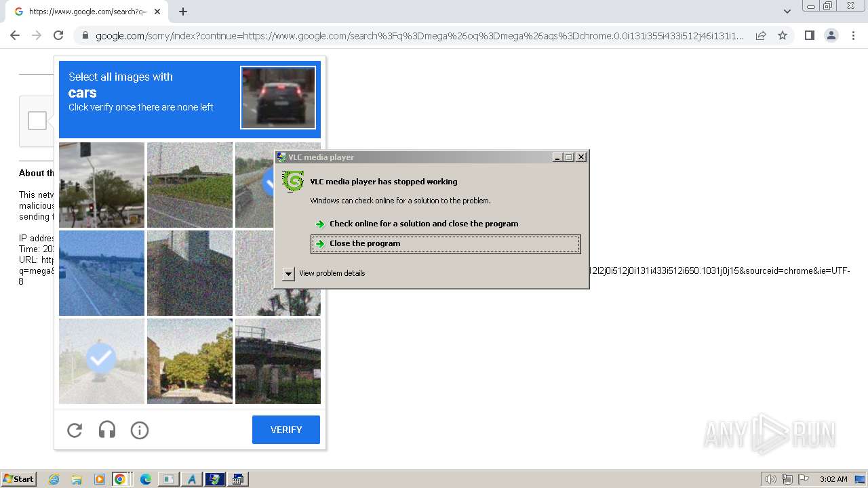
Task: Open Windows Media Player taskbar icon
Action: pyautogui.click(x=99, y=479)
